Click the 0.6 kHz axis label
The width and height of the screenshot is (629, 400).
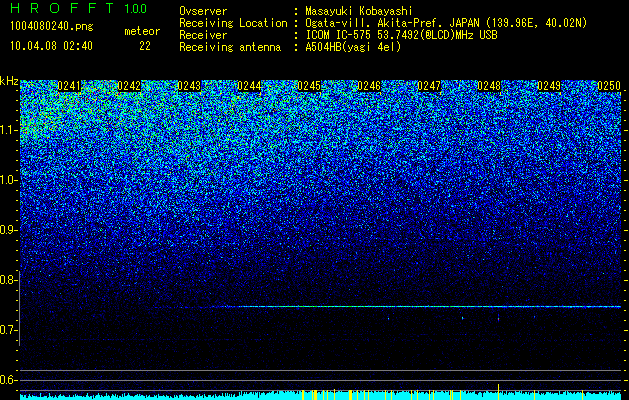click(8, 380)
